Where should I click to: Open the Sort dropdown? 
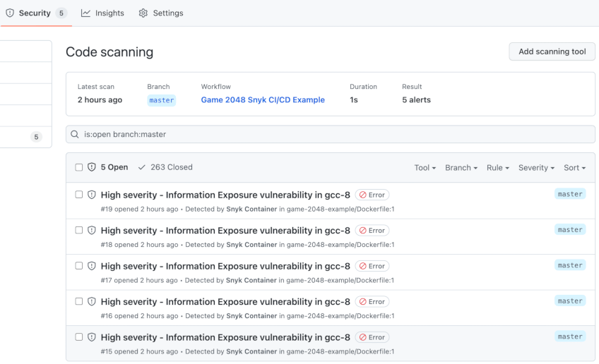point(574,167)
